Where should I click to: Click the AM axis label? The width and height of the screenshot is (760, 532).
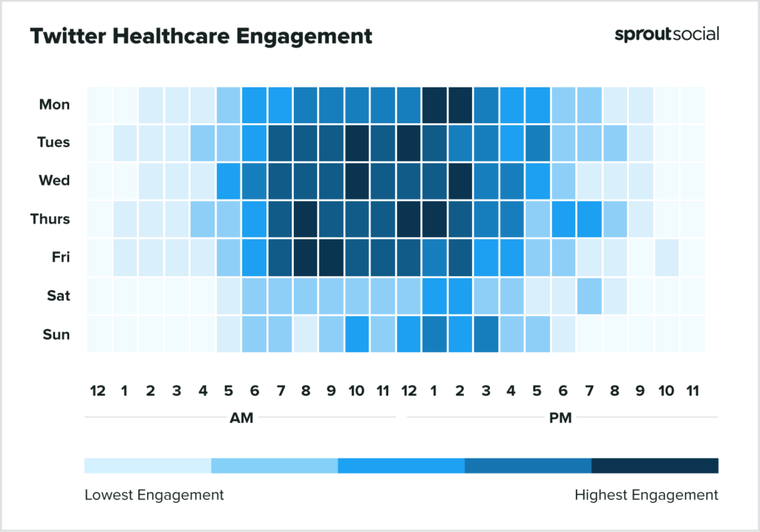coord(242,418)
